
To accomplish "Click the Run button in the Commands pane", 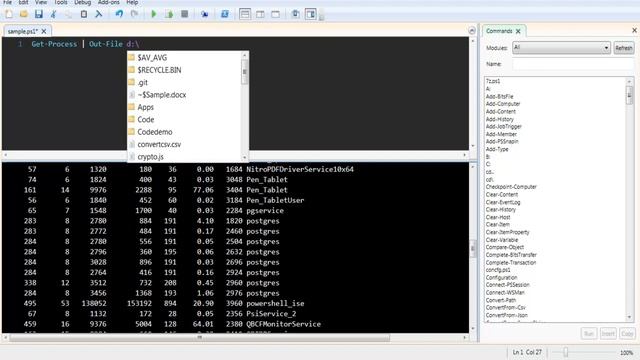I will coord(589,333).
